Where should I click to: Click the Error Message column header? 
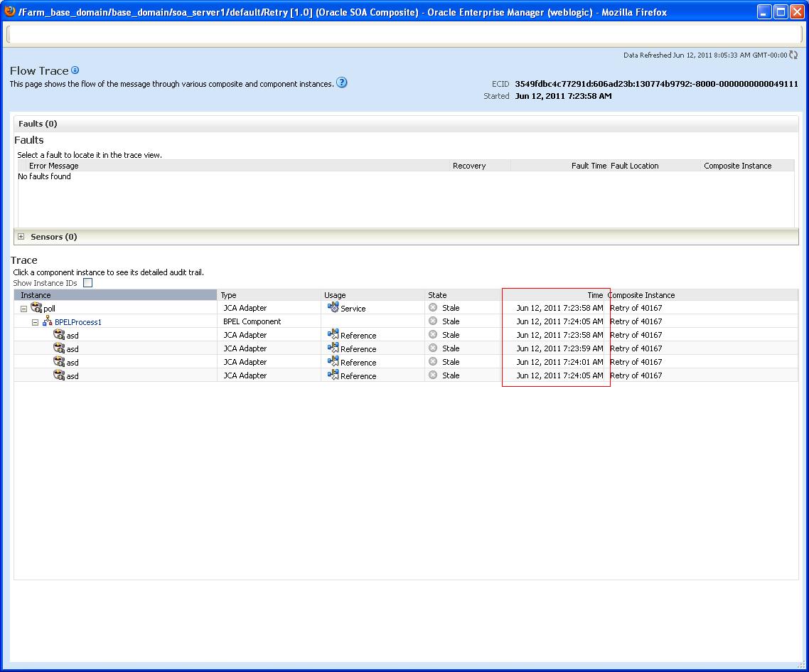54,165
